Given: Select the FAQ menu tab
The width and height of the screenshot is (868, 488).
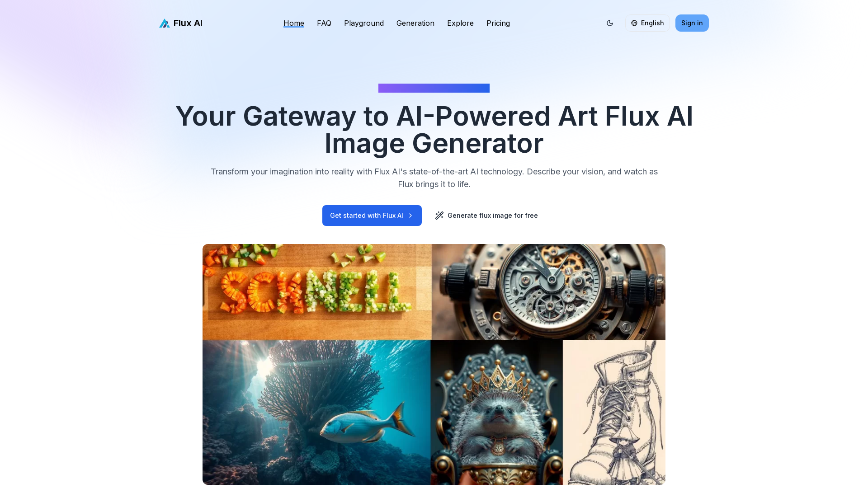Looking at the screenshot, I should pyautogui.click(x=324, y=23).
